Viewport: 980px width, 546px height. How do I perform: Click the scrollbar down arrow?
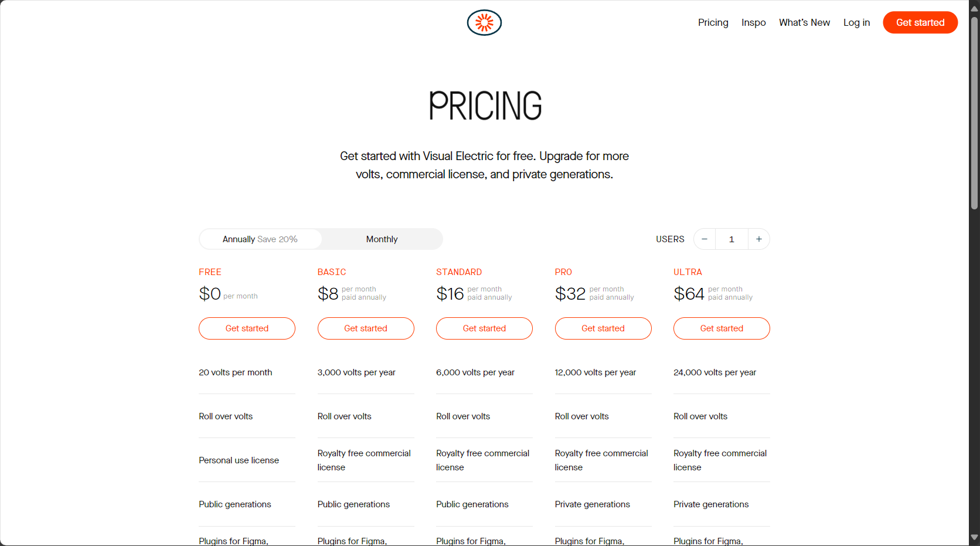coord(974,537)
